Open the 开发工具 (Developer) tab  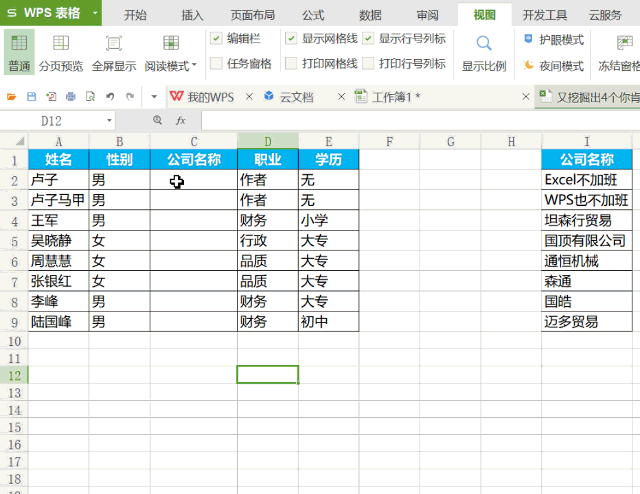545,15
